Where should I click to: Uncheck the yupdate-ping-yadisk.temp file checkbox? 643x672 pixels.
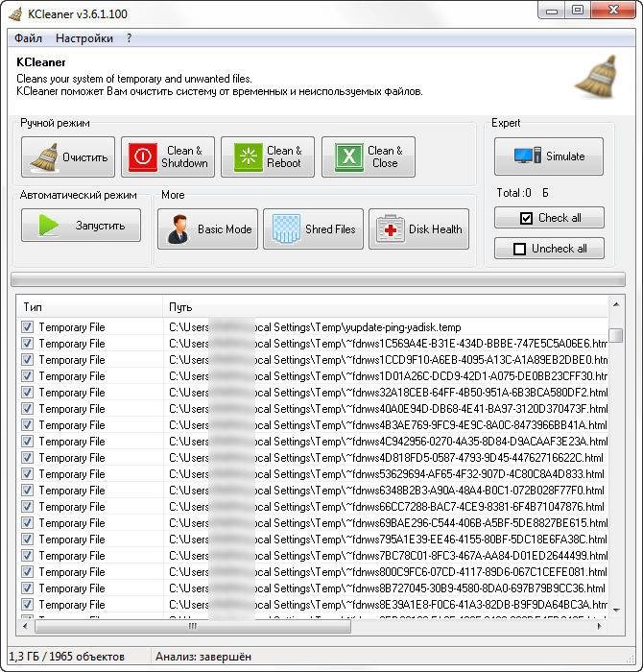tap(27, 327)
